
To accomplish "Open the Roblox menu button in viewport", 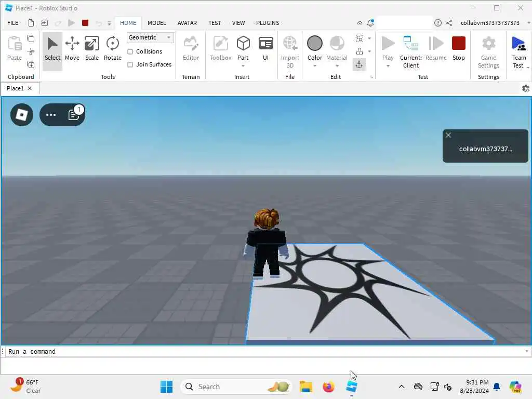I will tap(22, 115).
